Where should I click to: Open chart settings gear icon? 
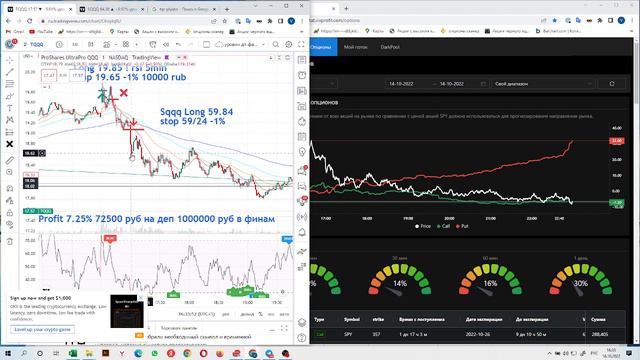289,44
